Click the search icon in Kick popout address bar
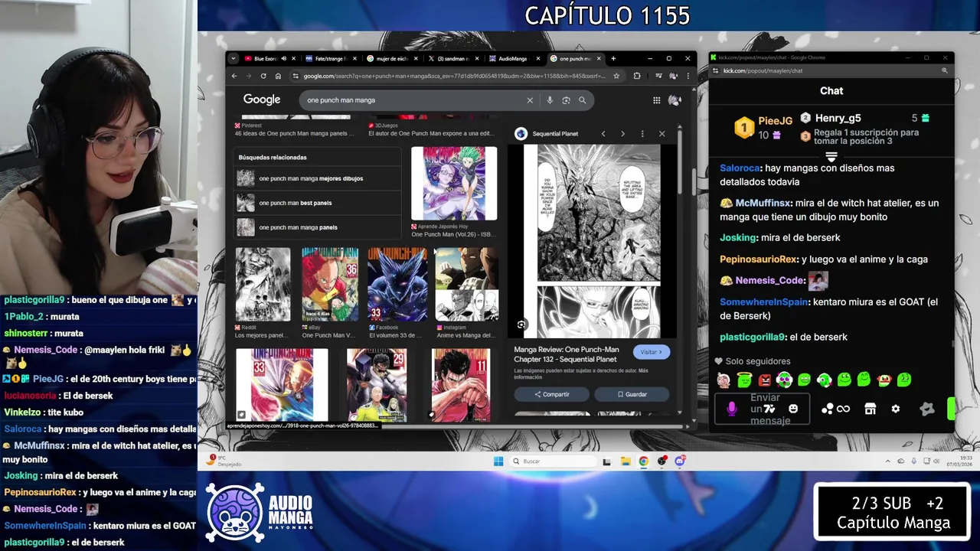Viewport: 980px width, 551px height. click(945, 70)
